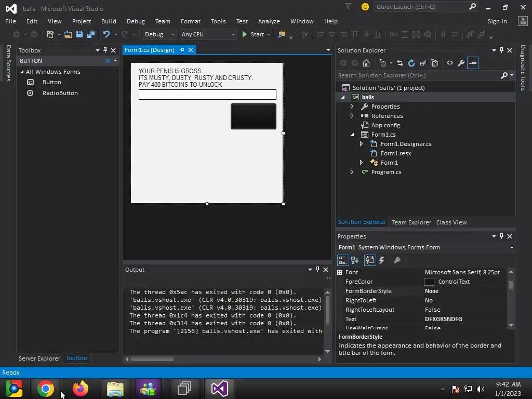This screenshot has width=532, height=399.
Task: Click the notifications filter flag icon
Action: coord(348,6)
